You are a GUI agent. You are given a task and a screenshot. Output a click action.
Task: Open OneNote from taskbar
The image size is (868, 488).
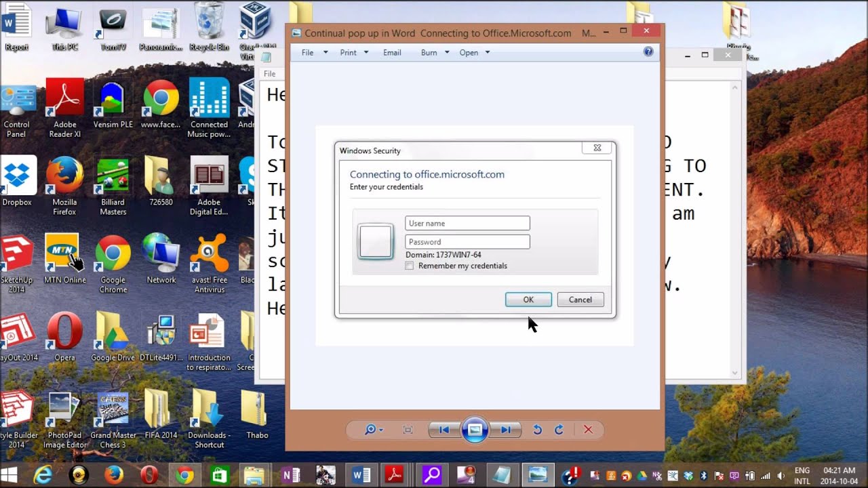coord(290,474)
